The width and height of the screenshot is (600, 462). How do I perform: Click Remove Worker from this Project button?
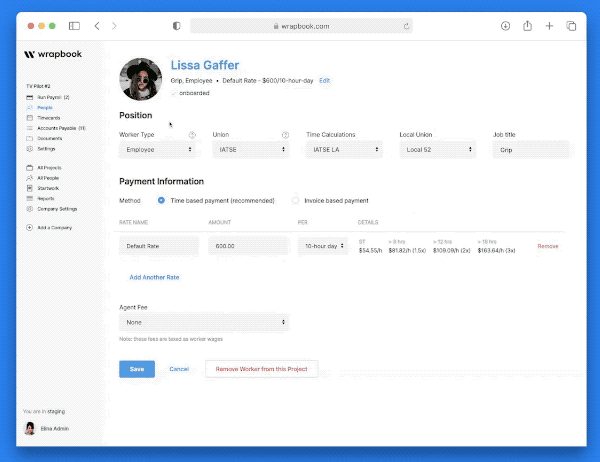coord(261,369)
